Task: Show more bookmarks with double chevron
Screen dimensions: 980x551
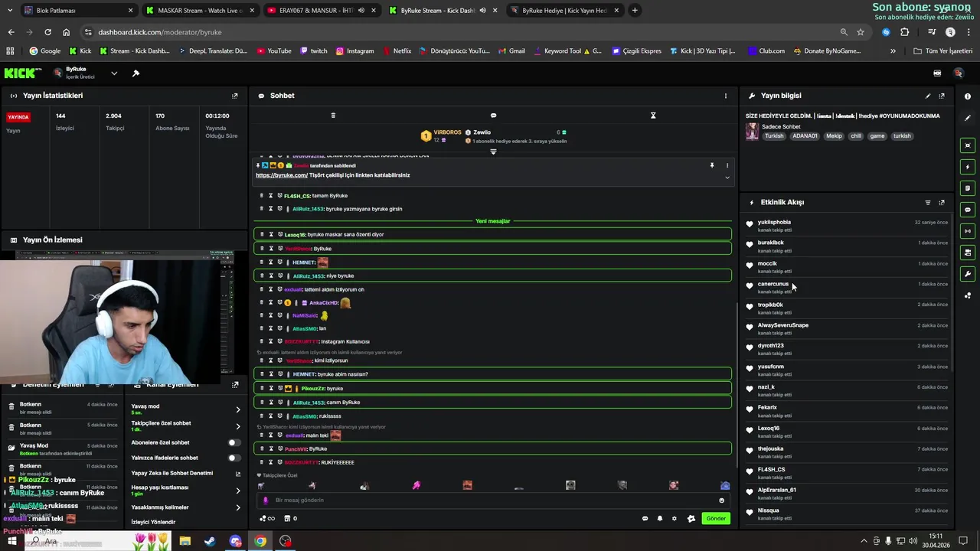Action: [x=893, y=51]
